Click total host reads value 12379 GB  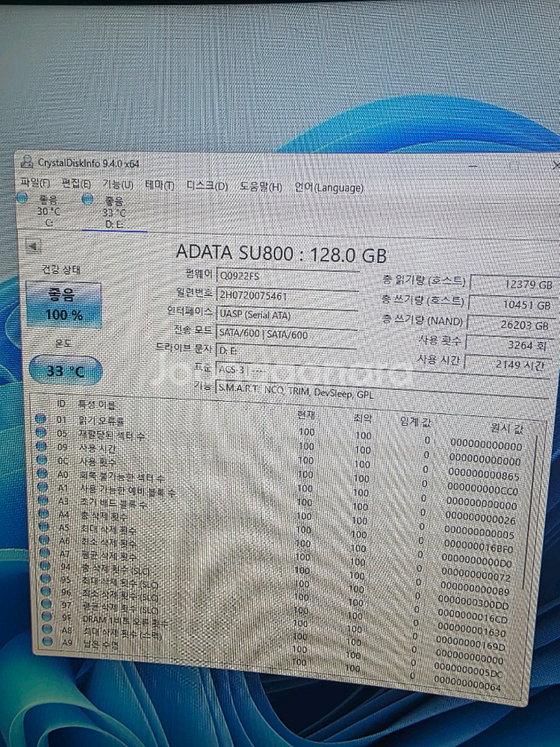(x=514, y=284)
